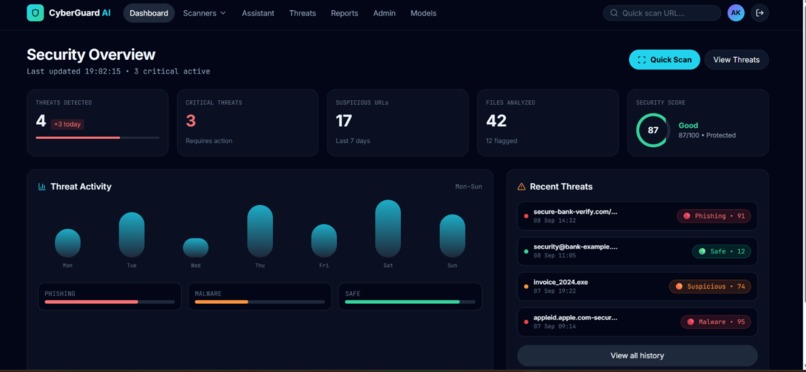Image resolution: width=806 pixels, height=372 pixels.
Task: Click the Friday bar in the chart
Action: [x=324, y=241]
